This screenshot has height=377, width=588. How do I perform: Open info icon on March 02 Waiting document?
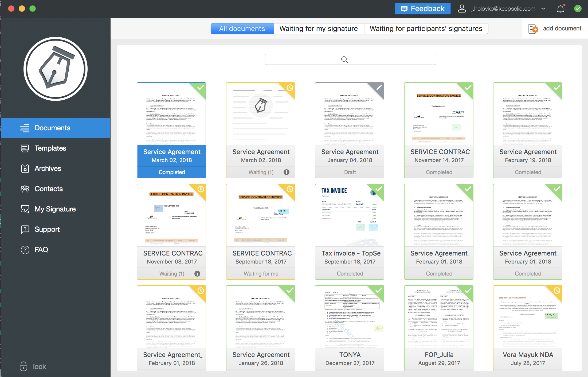coord(286,172)
